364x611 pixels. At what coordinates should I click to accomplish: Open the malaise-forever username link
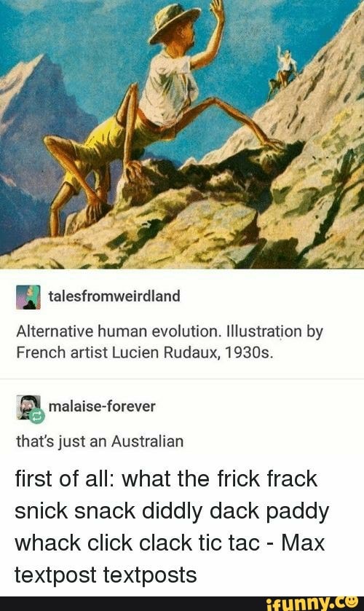coord(102,406)
